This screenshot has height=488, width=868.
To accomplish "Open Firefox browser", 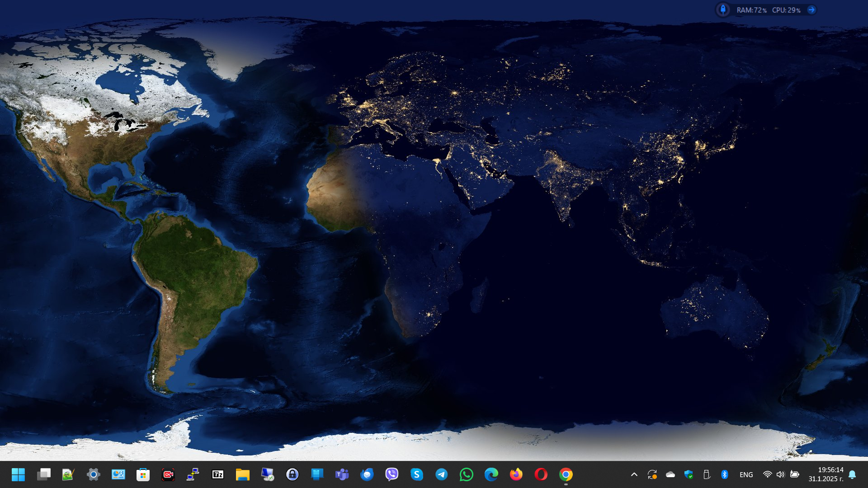I will (x=516, y=474).
